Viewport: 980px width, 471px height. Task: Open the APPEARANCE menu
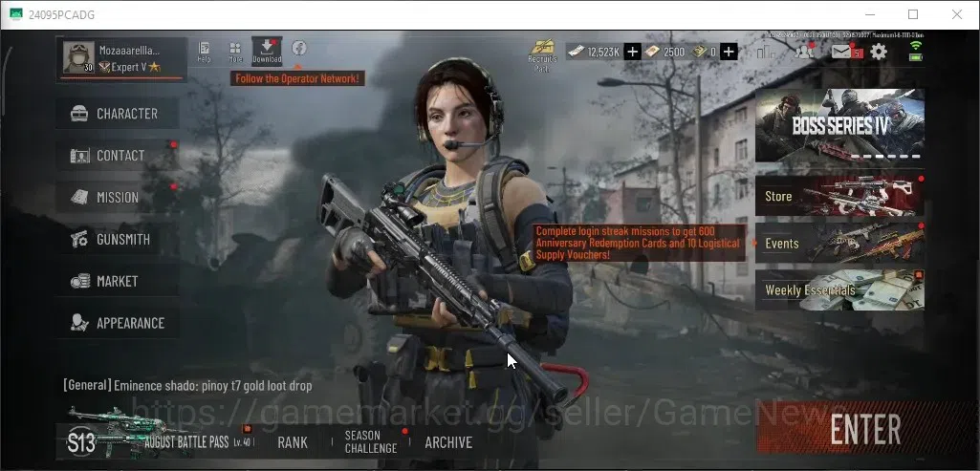tap(118, 323)
